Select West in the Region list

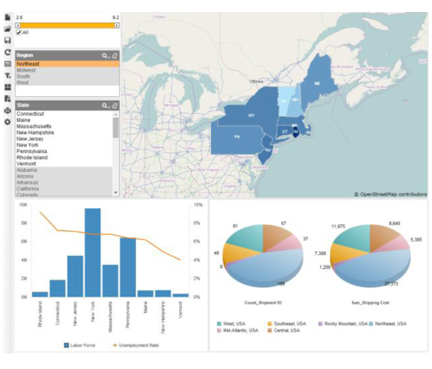67,82
